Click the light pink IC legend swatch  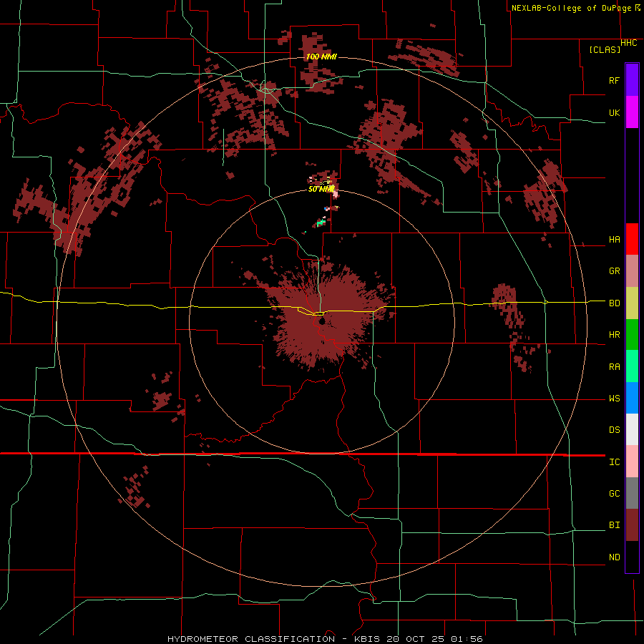(632, 462)
